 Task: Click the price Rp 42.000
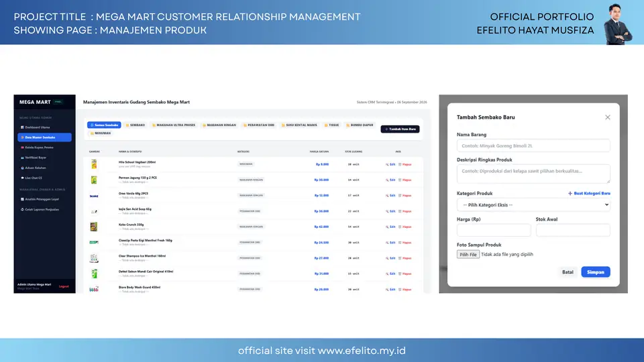pyautogui.click(x=321, y=227)
